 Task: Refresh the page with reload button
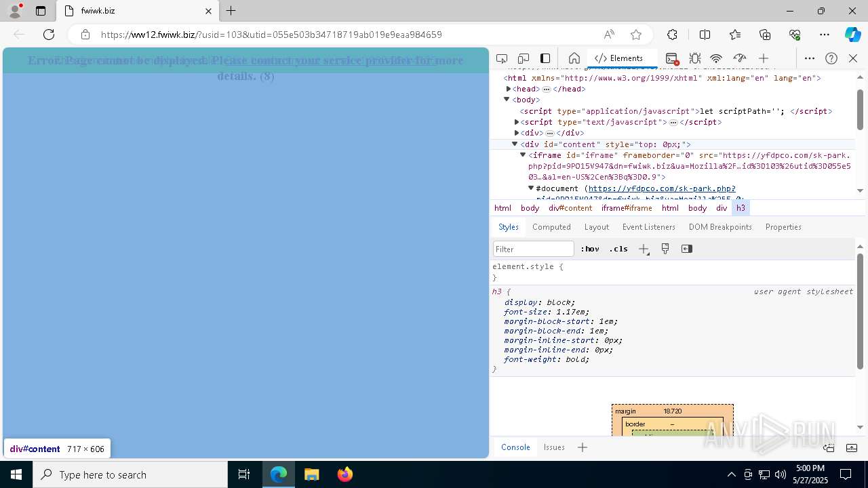pyautogui.click(x=49, y=35)
